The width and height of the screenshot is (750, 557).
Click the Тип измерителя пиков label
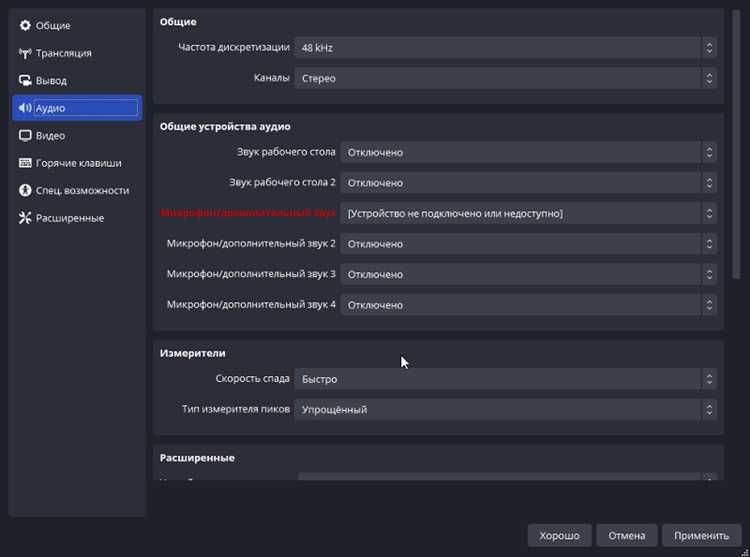click(235, 409)
